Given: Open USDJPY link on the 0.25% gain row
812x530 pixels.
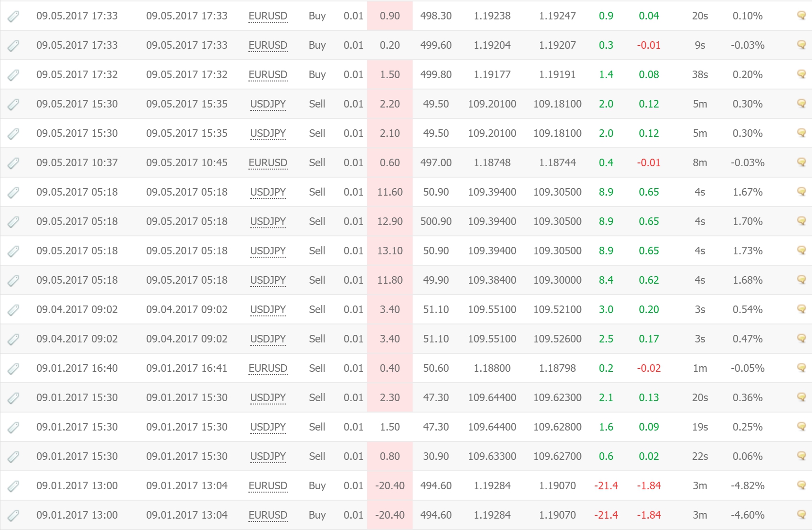Looking at the screenshot, I should [268, 427].
